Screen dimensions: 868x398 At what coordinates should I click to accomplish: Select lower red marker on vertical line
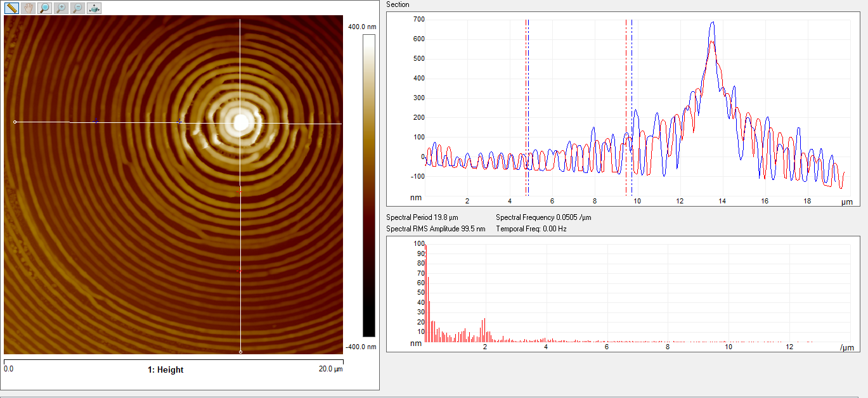[x=240, y=271]
